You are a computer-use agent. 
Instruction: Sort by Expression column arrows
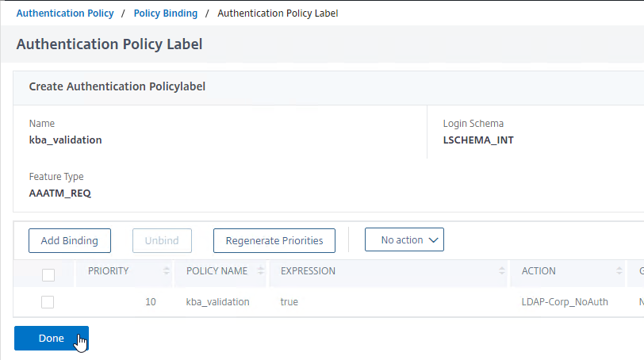coord(502,271)
